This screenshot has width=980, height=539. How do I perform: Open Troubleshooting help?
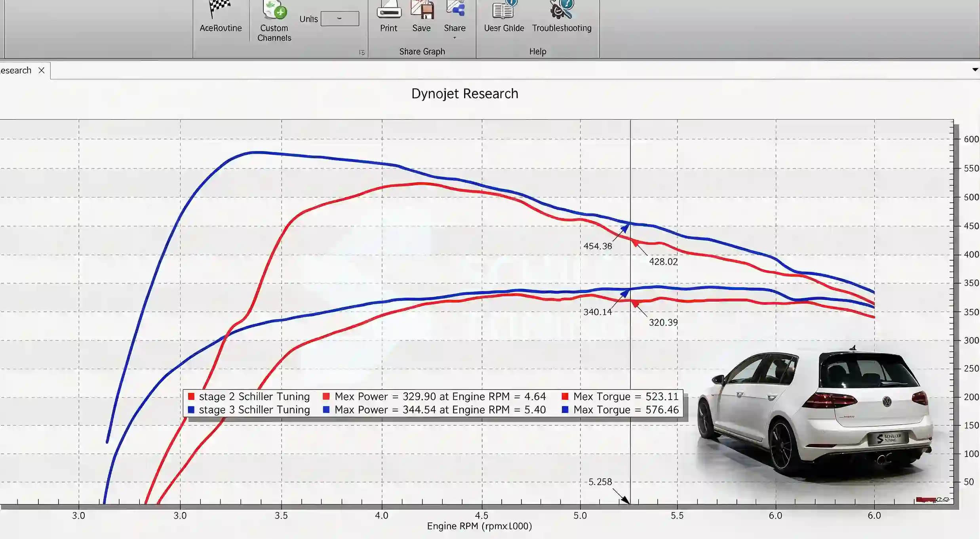click(561, 17)
